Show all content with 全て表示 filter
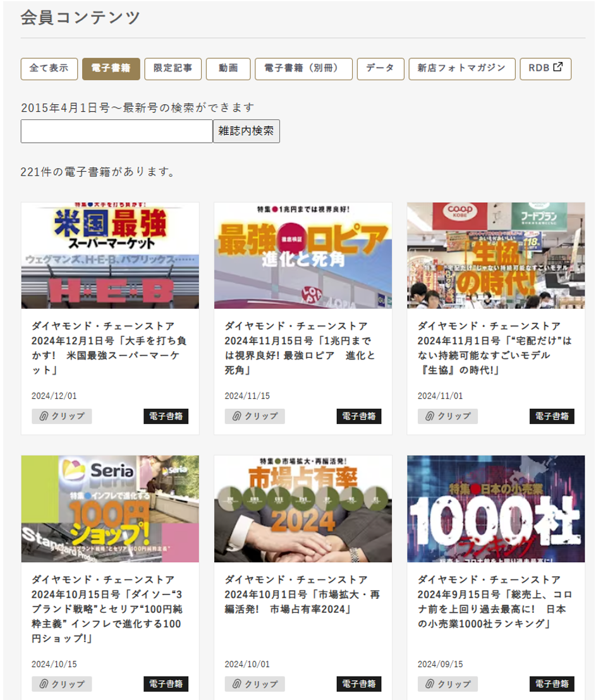The image size is (596, 700). coord(49,69)
